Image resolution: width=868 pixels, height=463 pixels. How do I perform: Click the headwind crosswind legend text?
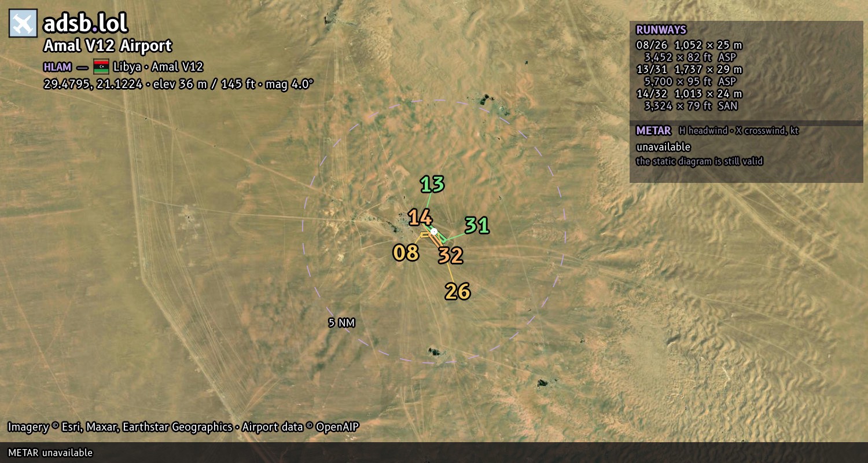click(x=739, y=131)
